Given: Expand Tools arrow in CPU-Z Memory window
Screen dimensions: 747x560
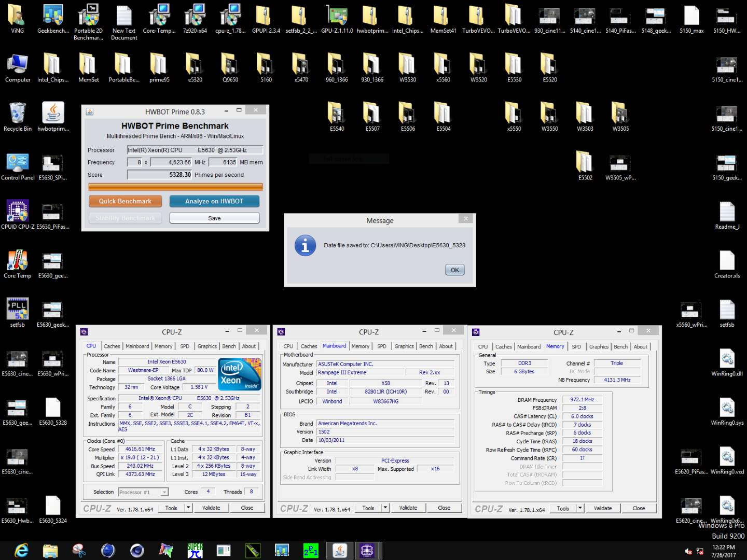Looking at the screenshot, I should pyautogui.click(x=580, y=509).
